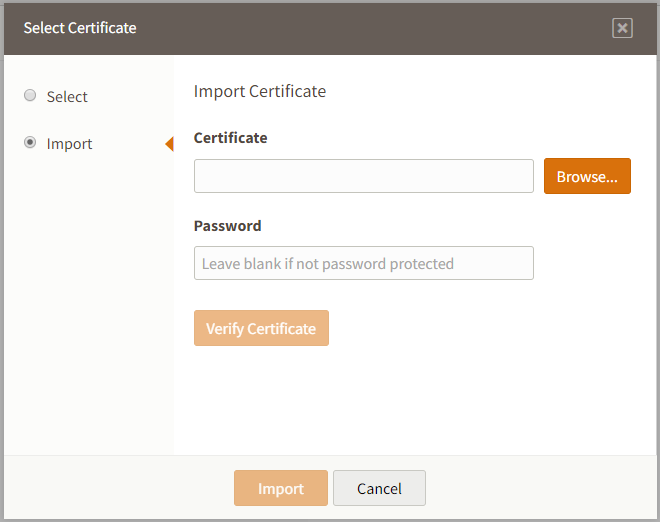Click into the Password input field
Viewport: 660px width, 522px height.
tap(363, 263)
